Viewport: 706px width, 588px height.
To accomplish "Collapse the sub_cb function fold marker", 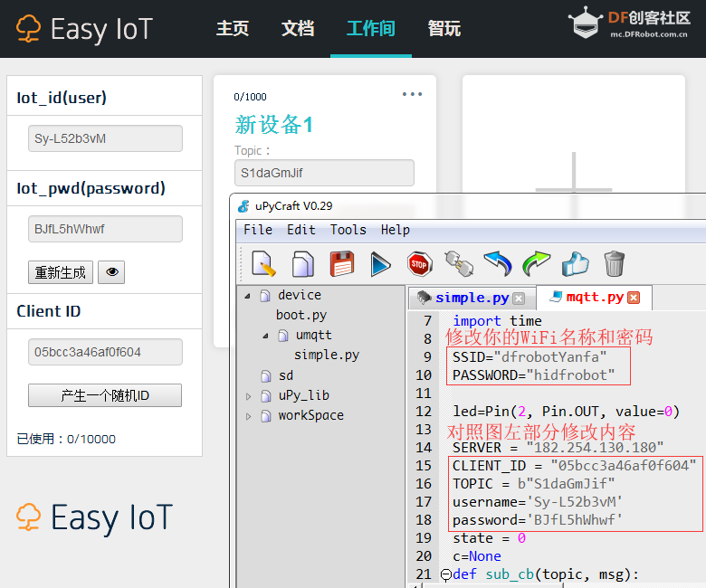I will point(445,574).
